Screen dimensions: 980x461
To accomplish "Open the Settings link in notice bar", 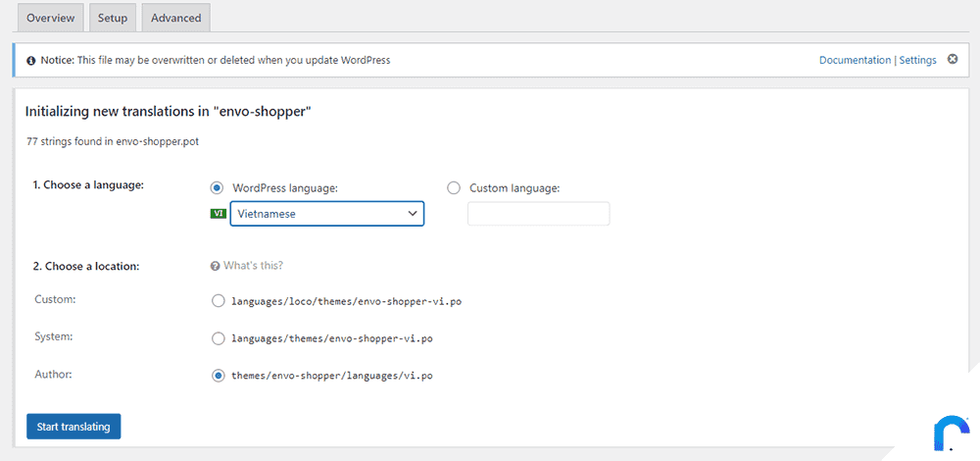I will coord(917,60).
